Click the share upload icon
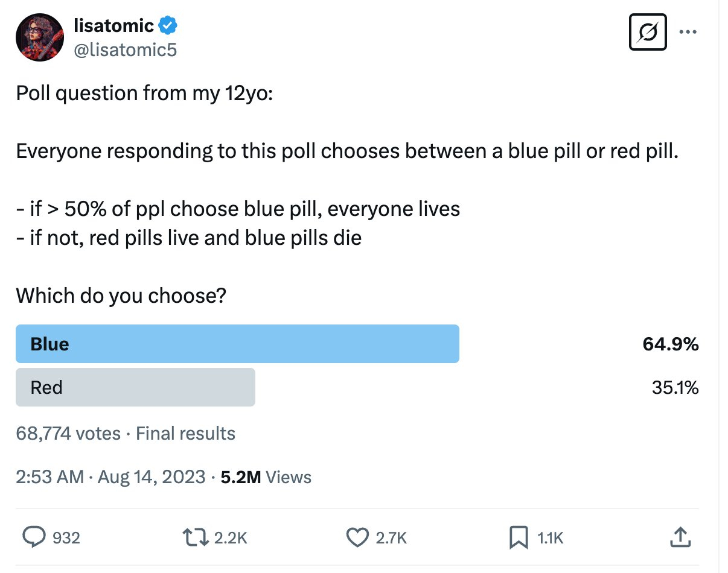 pyautogui.click(x=680, y=537)
